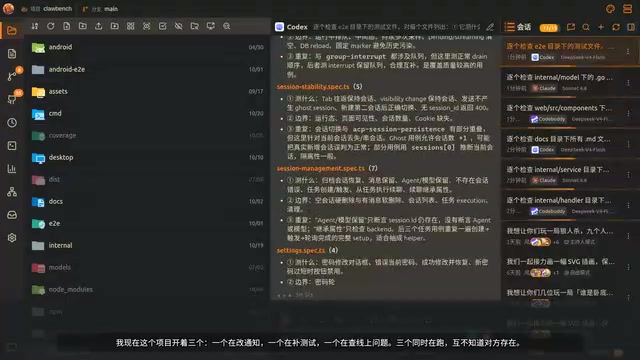Open the internal folder

(147, 246)
